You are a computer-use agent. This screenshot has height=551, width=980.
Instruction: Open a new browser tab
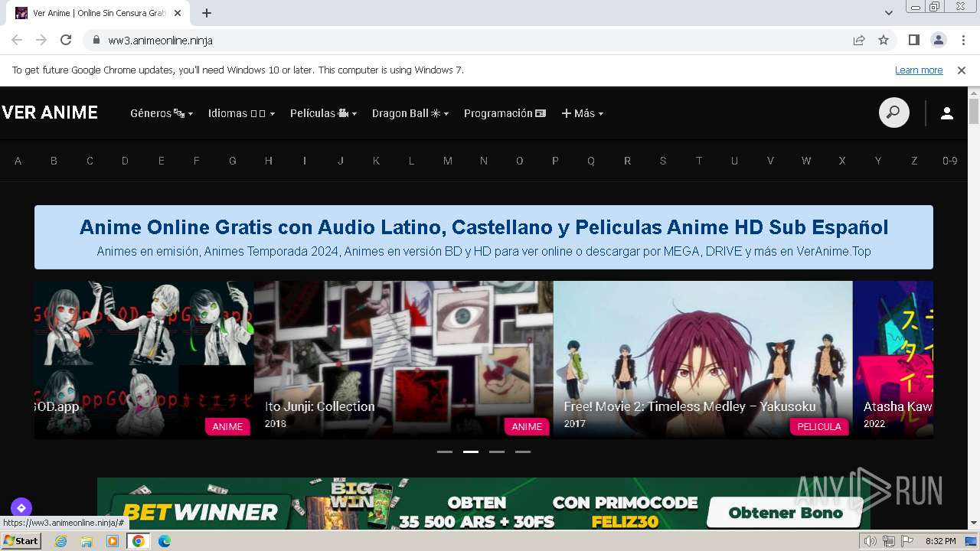click(207, 13)
